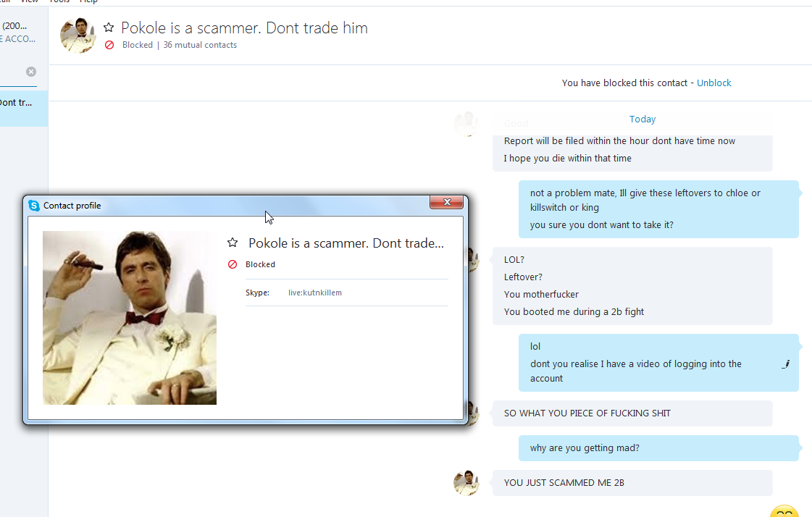This screenshot has height=517, width=812.
Task: Select the Skype name live:kutnkillem
Action: [x=315, y=293]
